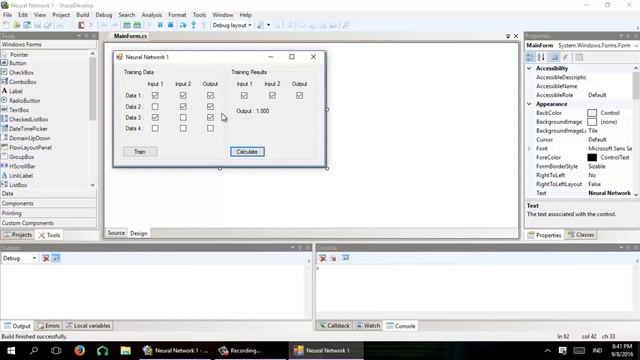Toggle word wrap icon in Console panel
640x360 pixels.
tap(345, 258)
